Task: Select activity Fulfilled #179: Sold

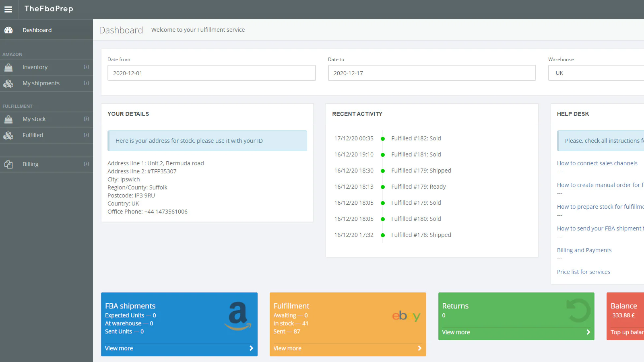Action: click(x=416, y=203)
